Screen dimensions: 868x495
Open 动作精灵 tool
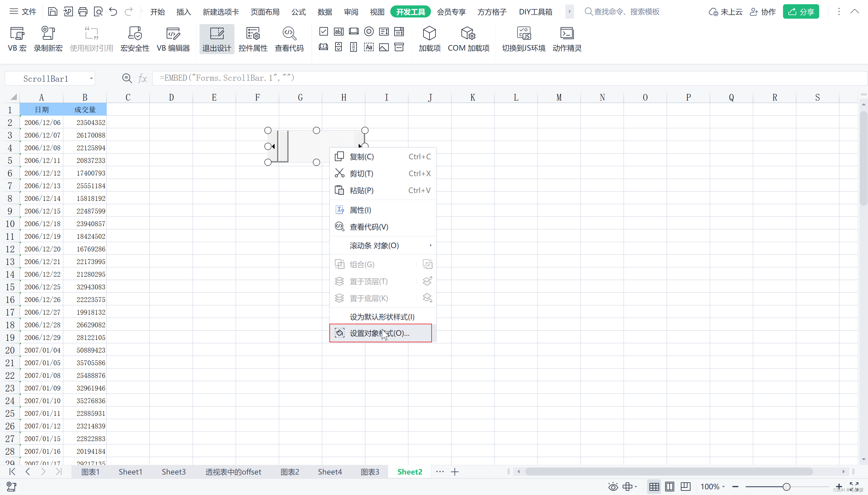tap(567, 39)
